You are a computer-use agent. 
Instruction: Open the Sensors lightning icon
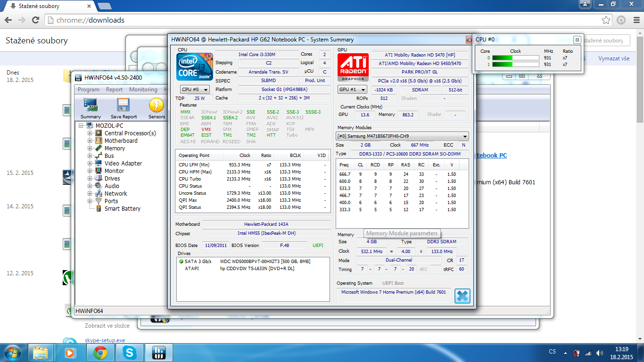coord(157,108)
